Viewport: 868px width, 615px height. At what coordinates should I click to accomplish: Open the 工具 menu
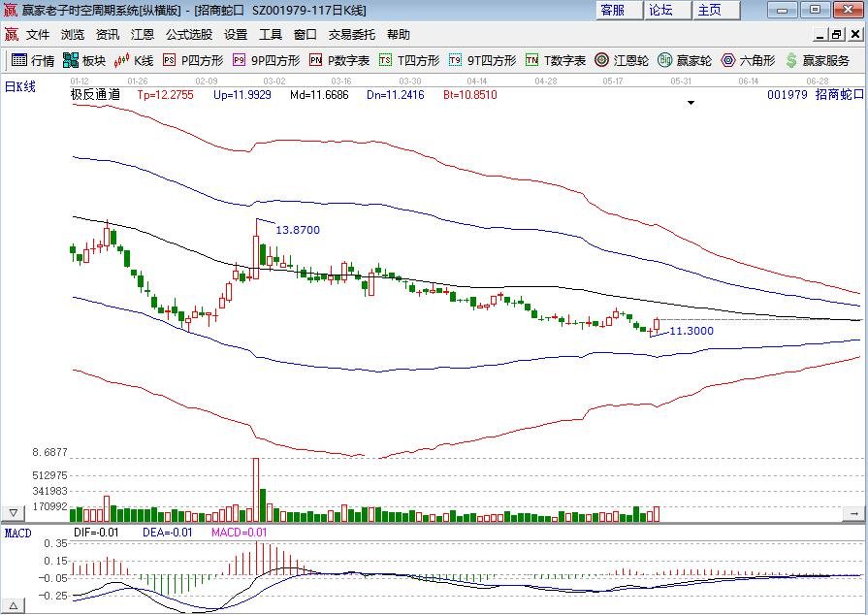click(x=271, y=34)
